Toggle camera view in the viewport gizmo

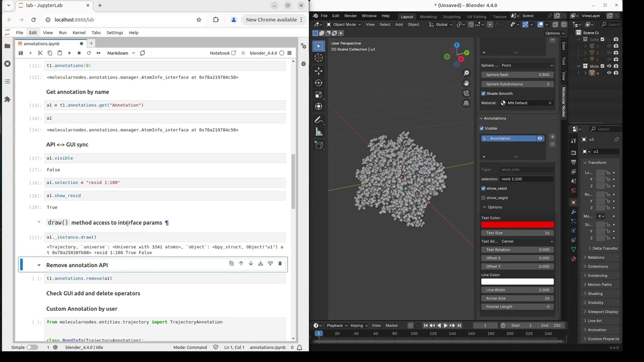coord(466,93)
